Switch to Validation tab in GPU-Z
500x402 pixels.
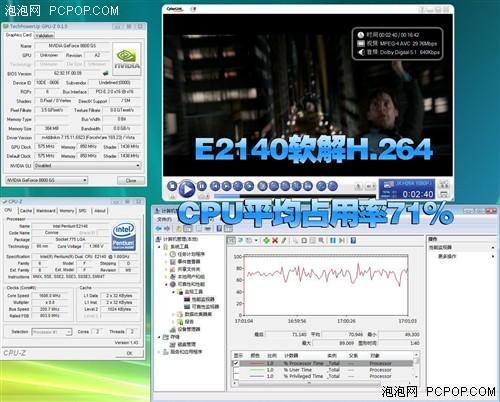[x=44, y=35]
